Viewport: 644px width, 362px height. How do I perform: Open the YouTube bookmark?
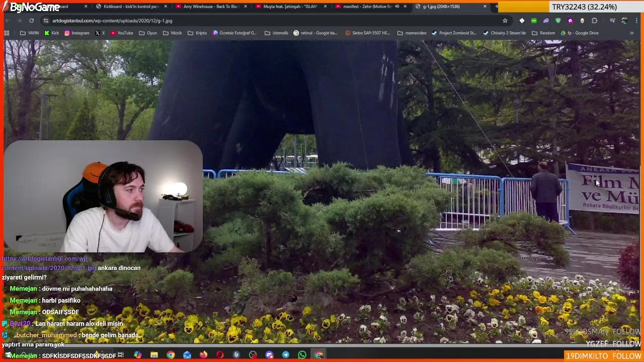coord(121,33)
